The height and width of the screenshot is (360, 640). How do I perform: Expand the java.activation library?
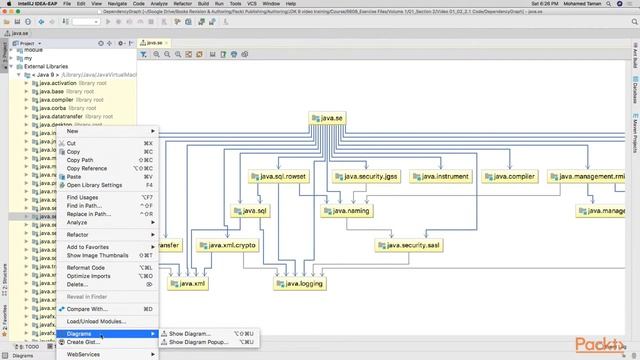[27, 83]
